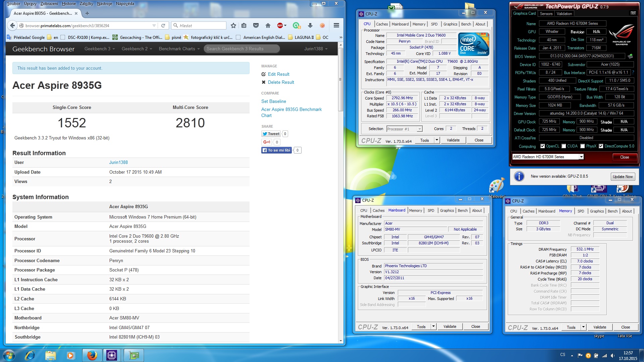
Task: Open Windows Media Player in taskbar
Action: click(70, 355)
